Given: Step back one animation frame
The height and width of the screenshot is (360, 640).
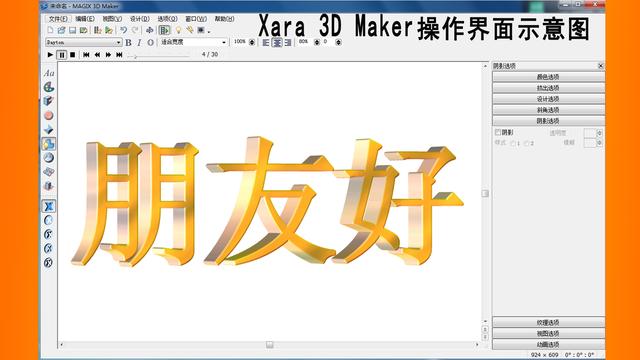Looking at the screenshot, I should click(x=97, y=54).
